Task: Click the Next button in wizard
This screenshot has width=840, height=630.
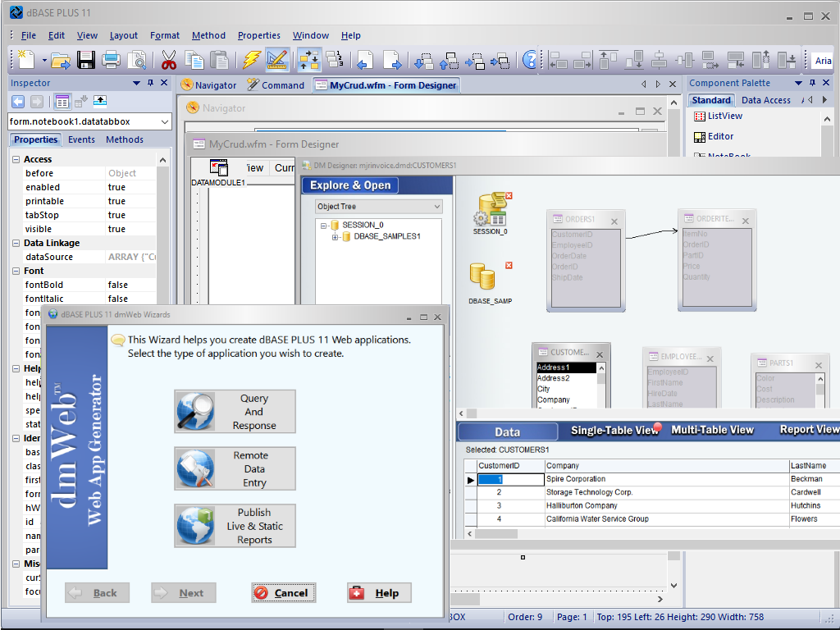Action: click(183, 593)
